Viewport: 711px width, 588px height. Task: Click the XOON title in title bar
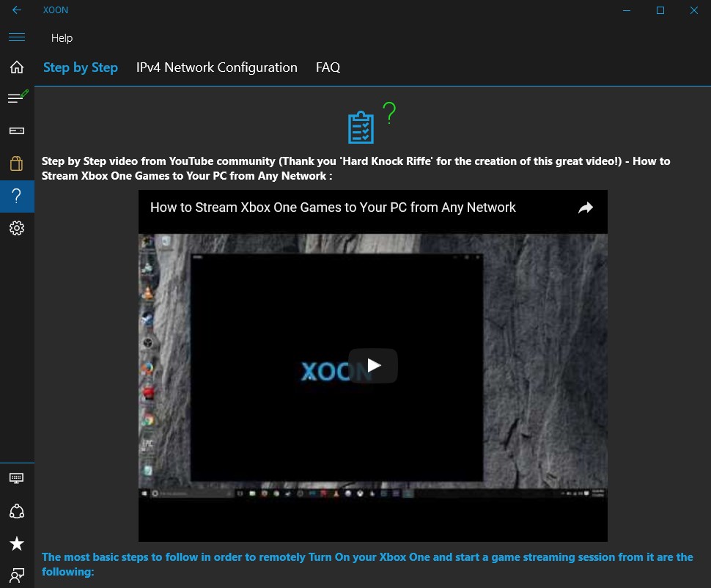(55, 10)
